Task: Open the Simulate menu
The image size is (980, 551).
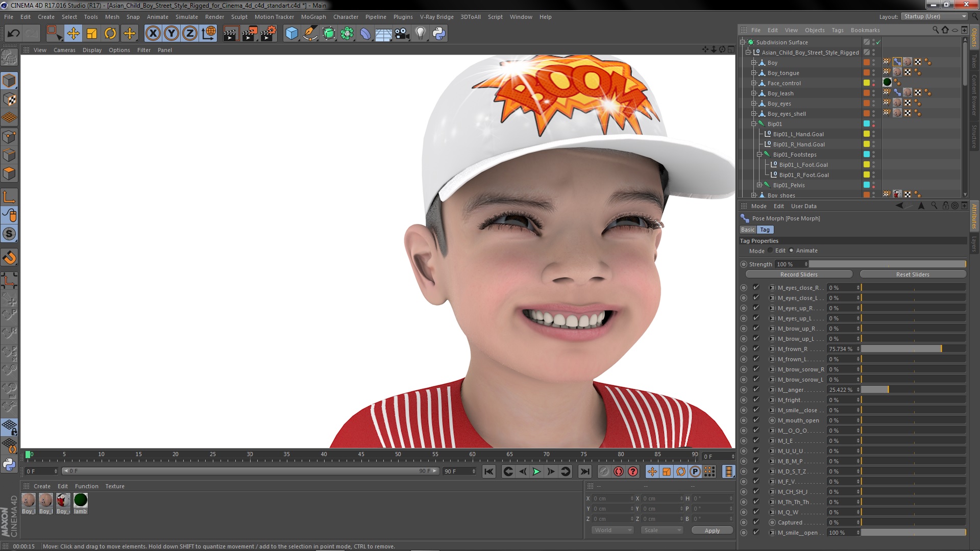Action: [x=186, y=17]
